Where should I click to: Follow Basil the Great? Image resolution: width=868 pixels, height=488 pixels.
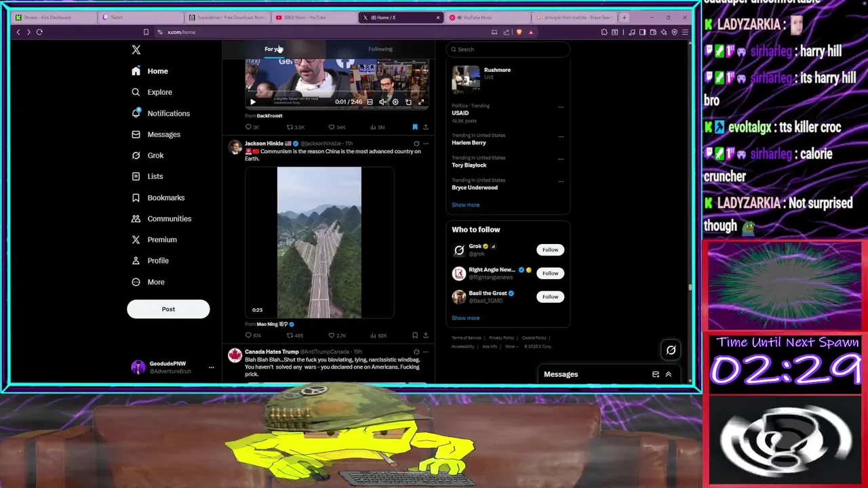tap(550, 296)
